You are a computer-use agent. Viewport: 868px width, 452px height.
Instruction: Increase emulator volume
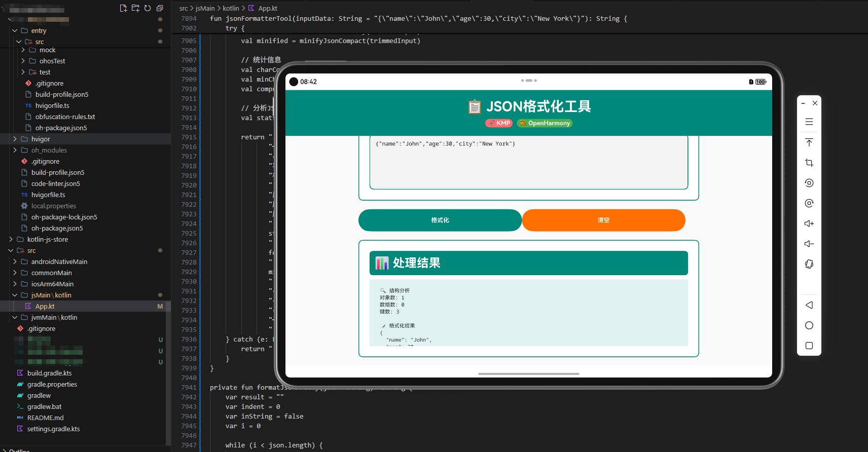809,223
